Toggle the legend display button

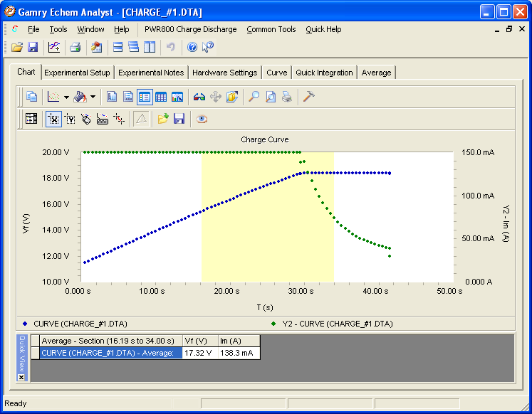tap(145, 97)
